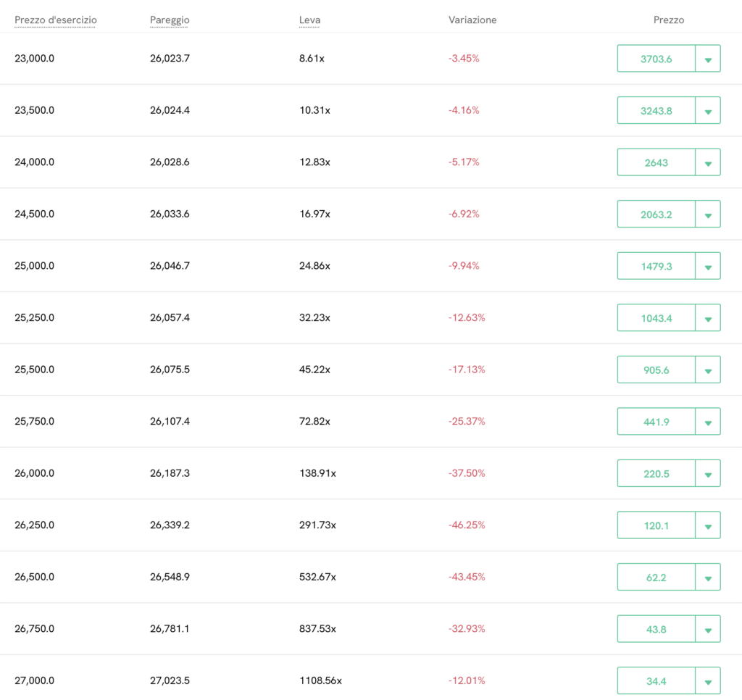Image resolution: width=742 pixels, height=700 pixels.
Task: Open dropdown arrow next to price 3703.6
Action: 708,59
